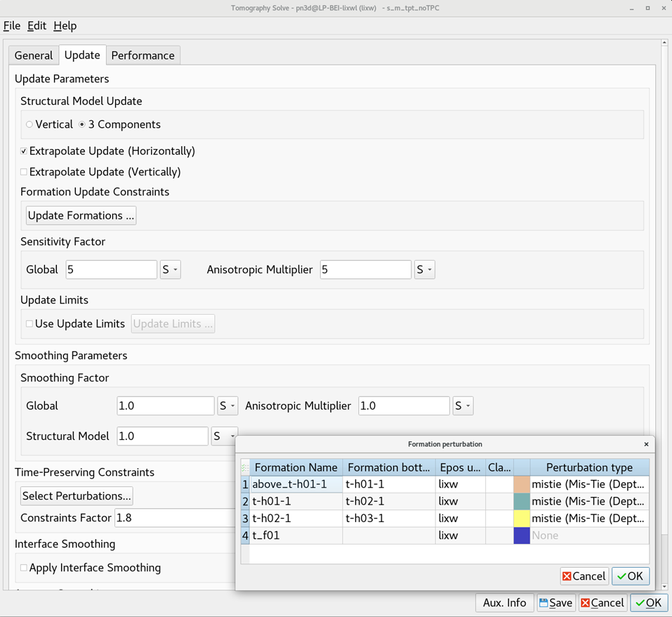Click the color swatch for above_t-h01-1
The image size is (672, 617).
pyautogui.click(x=522, y=484)
